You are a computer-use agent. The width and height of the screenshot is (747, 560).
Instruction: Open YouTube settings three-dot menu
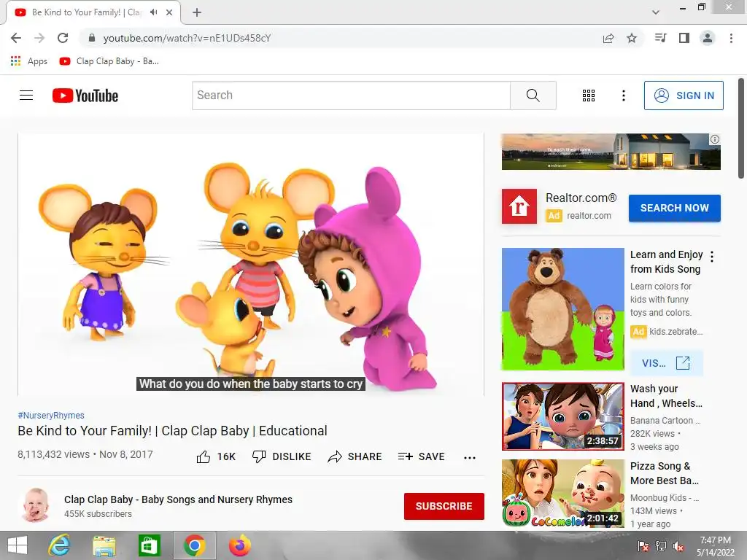(623, 96)
